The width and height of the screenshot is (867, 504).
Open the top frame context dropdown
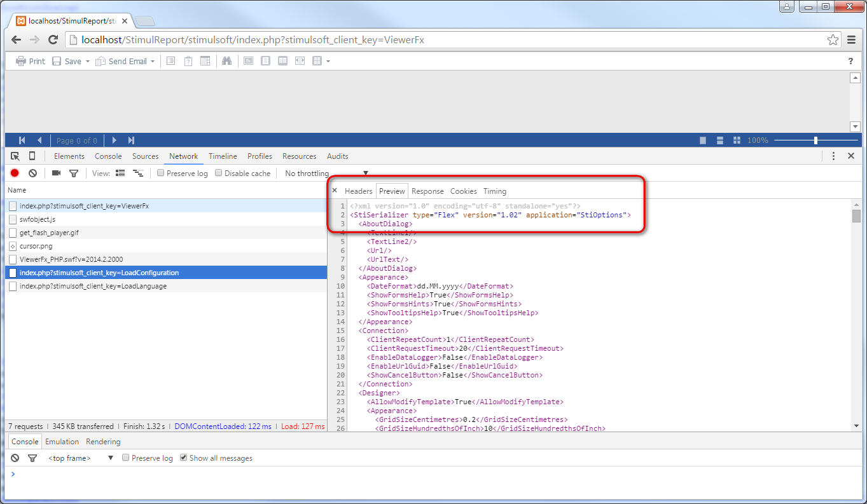81,458
